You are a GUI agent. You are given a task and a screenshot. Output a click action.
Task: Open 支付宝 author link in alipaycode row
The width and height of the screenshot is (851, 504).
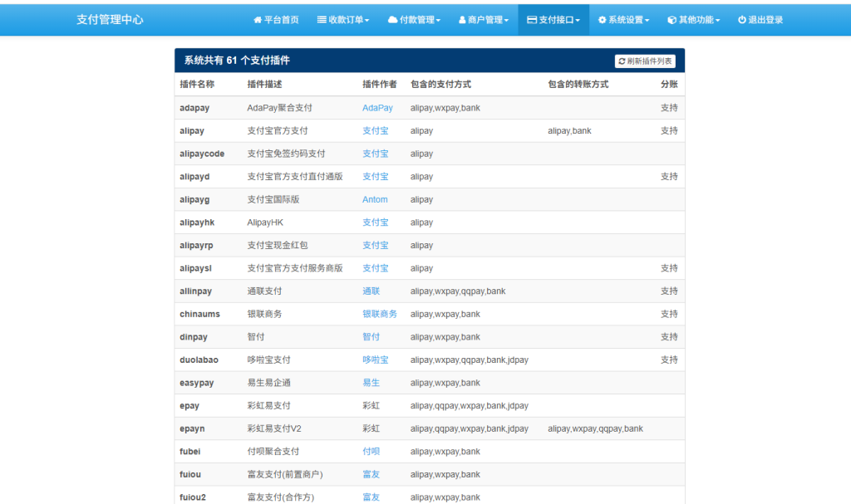(x=376, y=154)
